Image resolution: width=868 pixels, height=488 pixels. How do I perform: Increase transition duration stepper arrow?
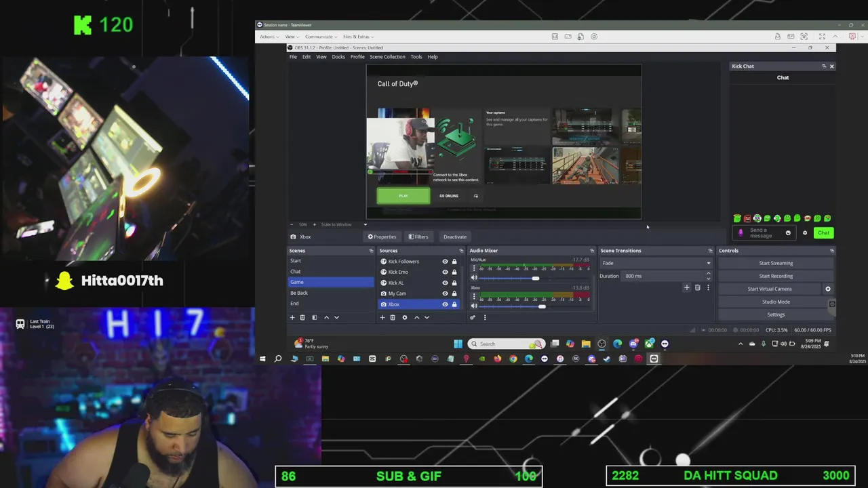[708, 274]
